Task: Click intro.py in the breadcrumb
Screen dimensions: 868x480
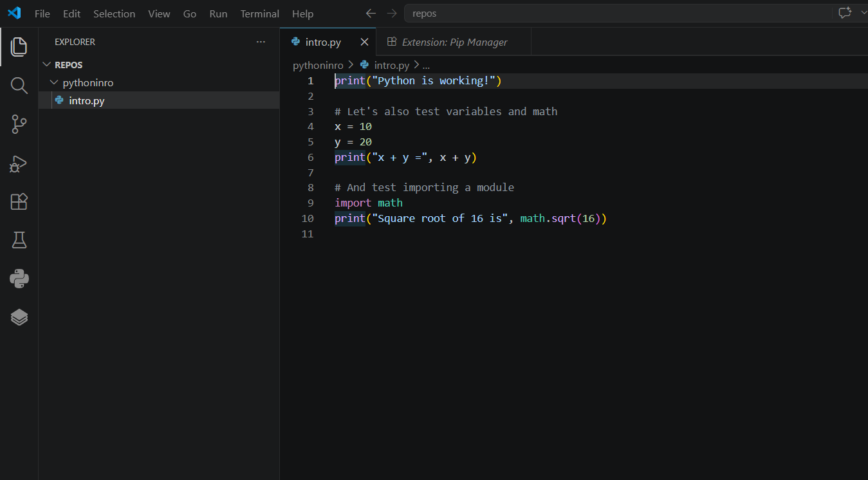Action: 392,65
